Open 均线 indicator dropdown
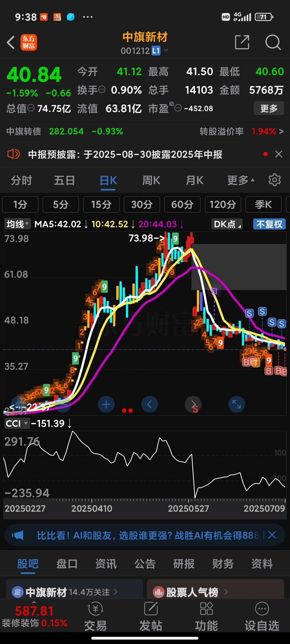Screen dimensions: 290x644 [x=17, y=224]
